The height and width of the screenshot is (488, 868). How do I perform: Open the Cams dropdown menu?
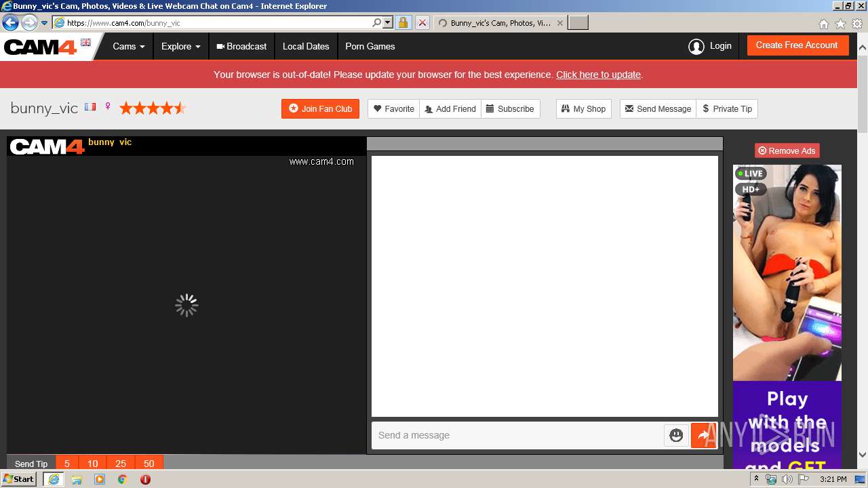point(129,47)
